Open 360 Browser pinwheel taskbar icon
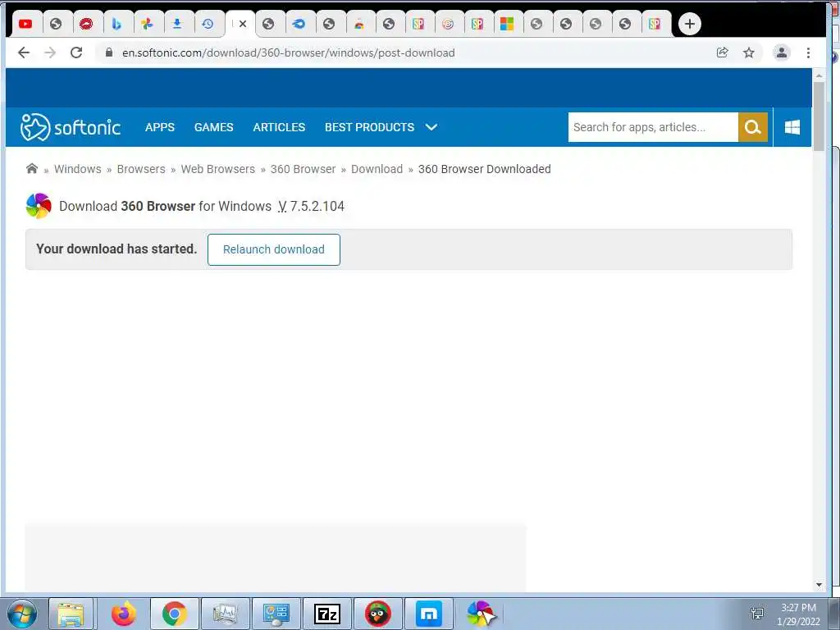Screen dimensions: 840x630 pyautogui.click(x=480, y=614)
